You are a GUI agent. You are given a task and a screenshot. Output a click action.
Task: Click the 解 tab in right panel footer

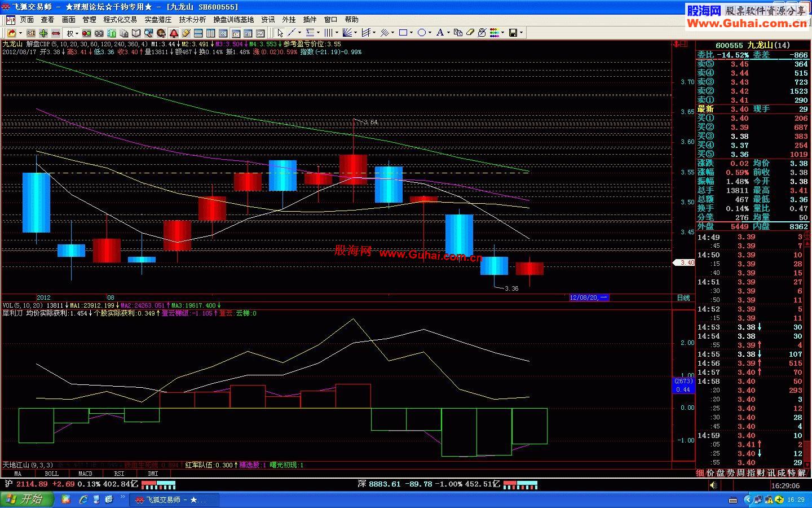coord(801,473)
